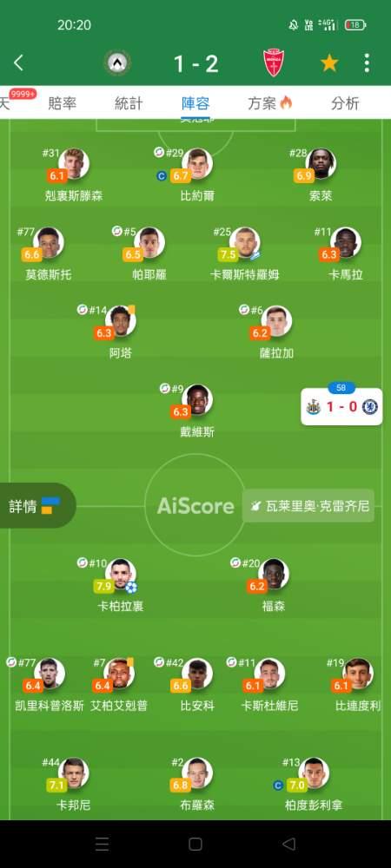Tap the captain C badge of 比約爾
This screenshot has height=868, width=391.
pos(162,176)
